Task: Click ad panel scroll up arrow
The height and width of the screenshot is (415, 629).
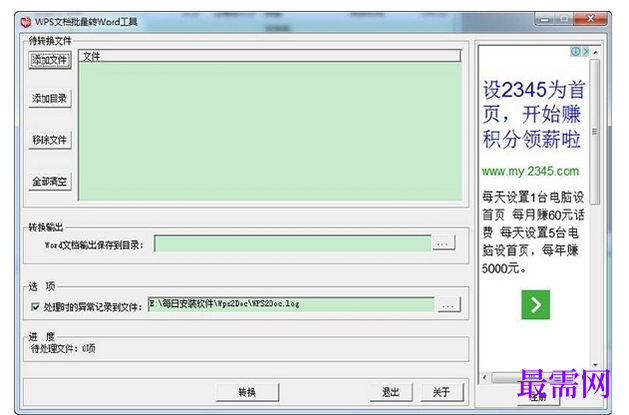Action: 595,53
